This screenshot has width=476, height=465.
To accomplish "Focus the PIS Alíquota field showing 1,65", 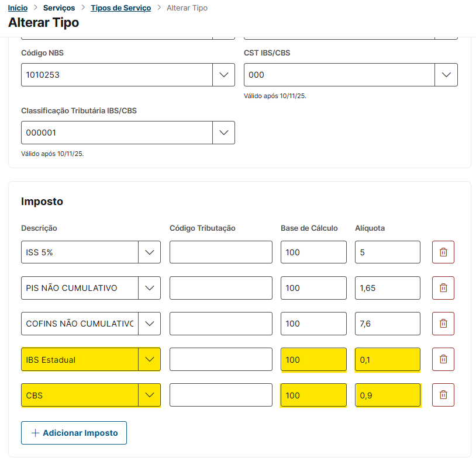I will (387, 288).
